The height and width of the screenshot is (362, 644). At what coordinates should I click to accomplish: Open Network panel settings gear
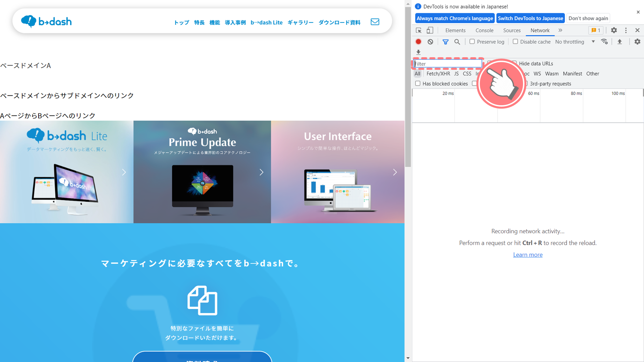(x=637, y=42)
